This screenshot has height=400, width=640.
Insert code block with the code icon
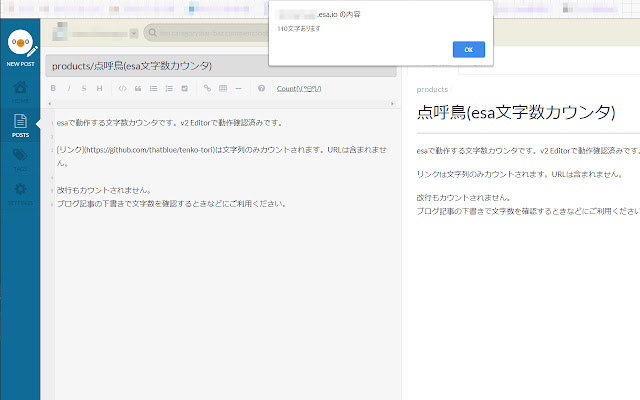[122, 88]
